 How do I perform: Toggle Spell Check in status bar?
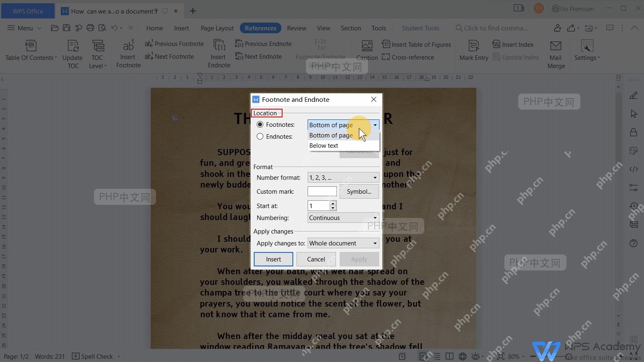(x=92, y=356)
